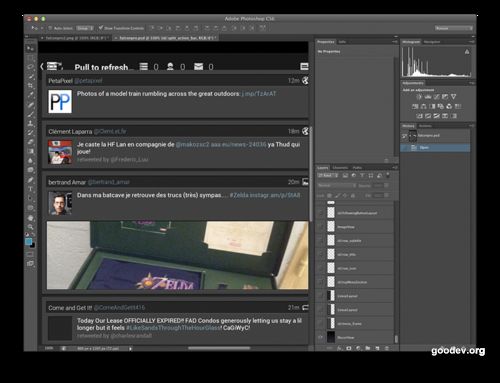Select the Crop tool
Screen dimensions: 500x383
tap(30, 86)
